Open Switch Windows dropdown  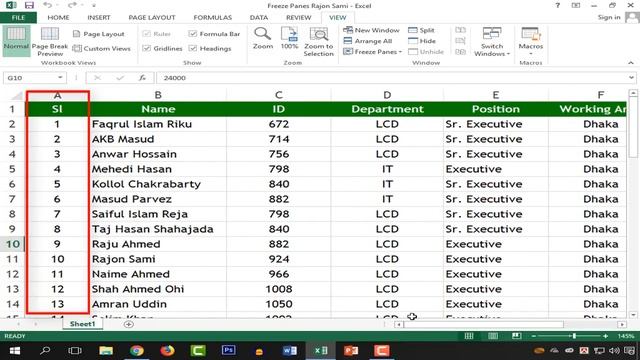click(492, 41)
